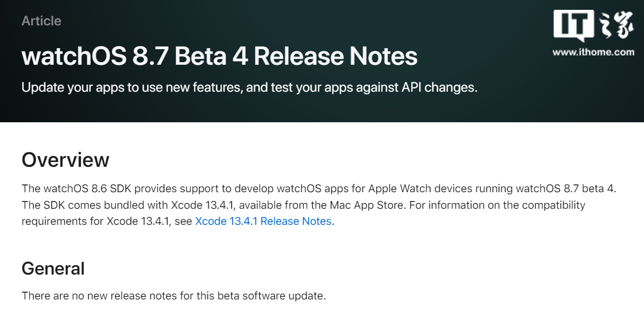The width and height of the screenshot is (644, 315).
Task: Click the sentence There are no new release notes
Action: (x=174, y=296)
